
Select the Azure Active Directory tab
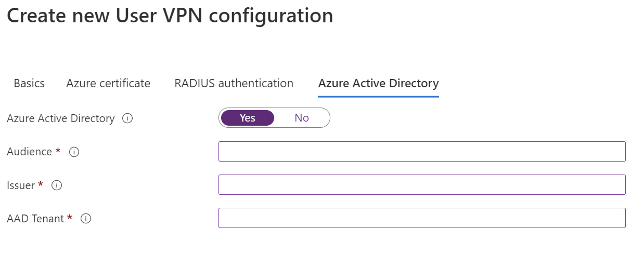378,83
